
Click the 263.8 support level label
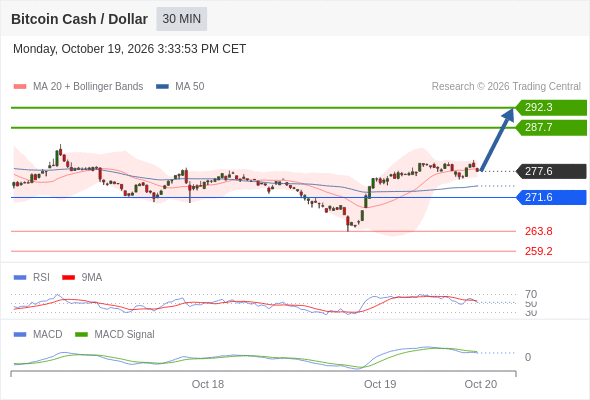539,231
